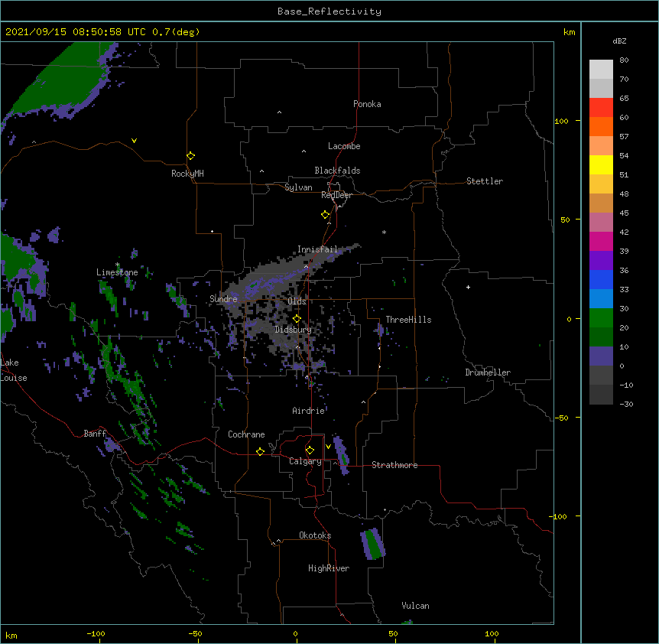Click the green echo southeast of Okotoks

pos(373,544)
